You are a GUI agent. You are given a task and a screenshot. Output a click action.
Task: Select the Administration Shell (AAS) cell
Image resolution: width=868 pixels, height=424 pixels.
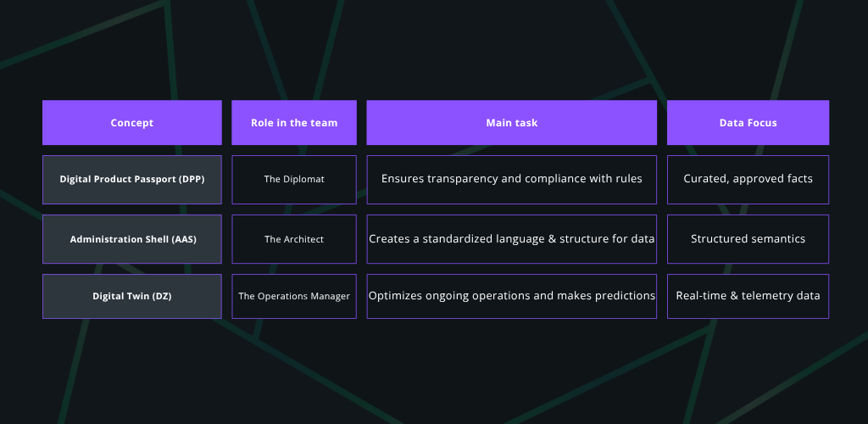coord(131,239)
